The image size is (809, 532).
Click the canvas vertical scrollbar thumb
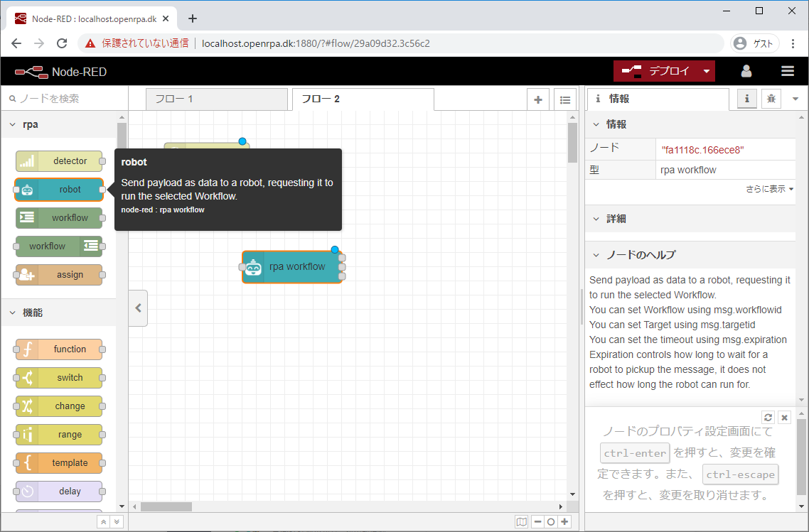click(x=573, y=143)
